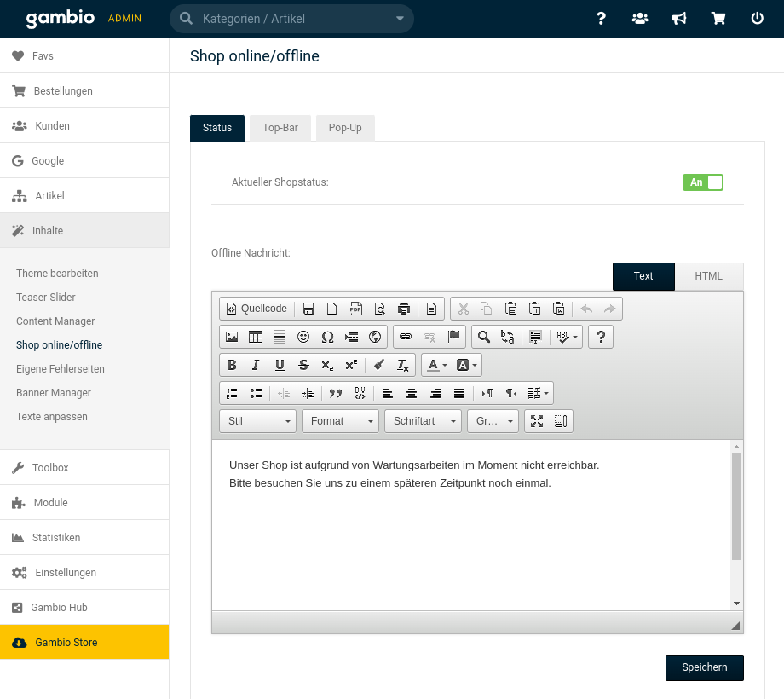The height and width of the screenshot is (699, 784).
Task: Switch the editor to HTML mode
Action: coord(708,276)
